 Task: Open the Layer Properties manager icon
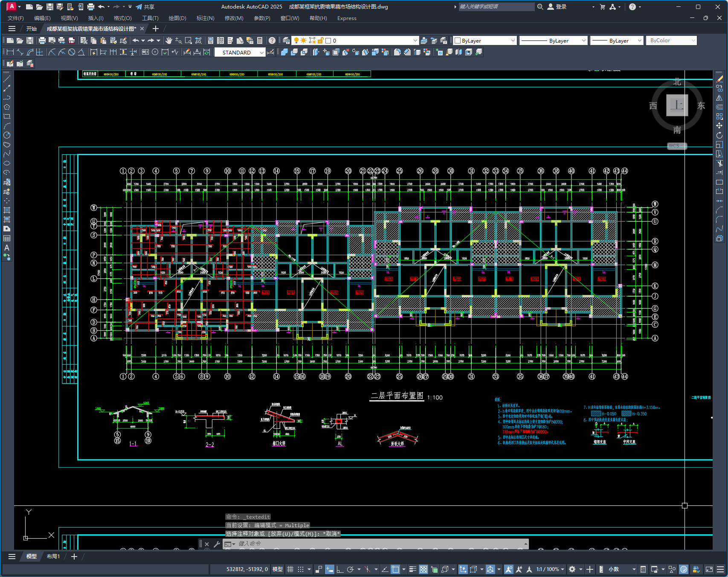(286, 40)
